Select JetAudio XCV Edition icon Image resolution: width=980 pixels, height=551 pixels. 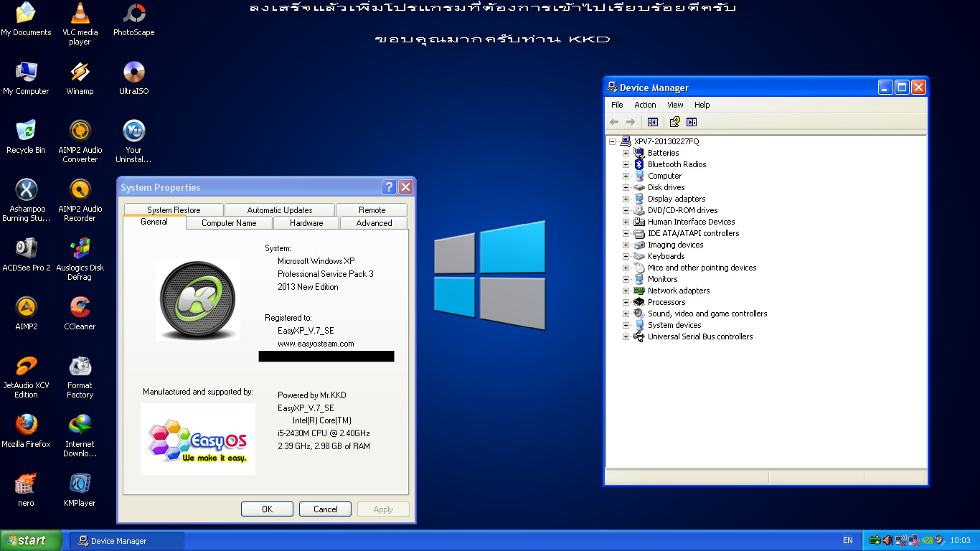click(26, 377)
